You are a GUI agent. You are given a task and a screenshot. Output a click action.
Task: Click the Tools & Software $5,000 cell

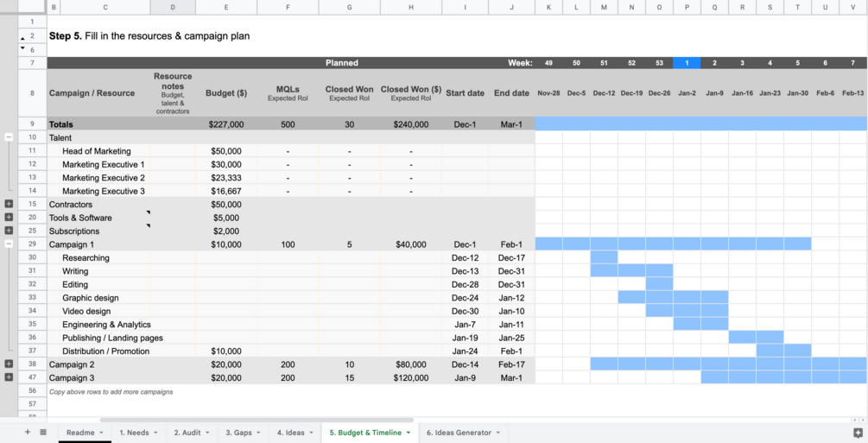(x=226, y=218)
